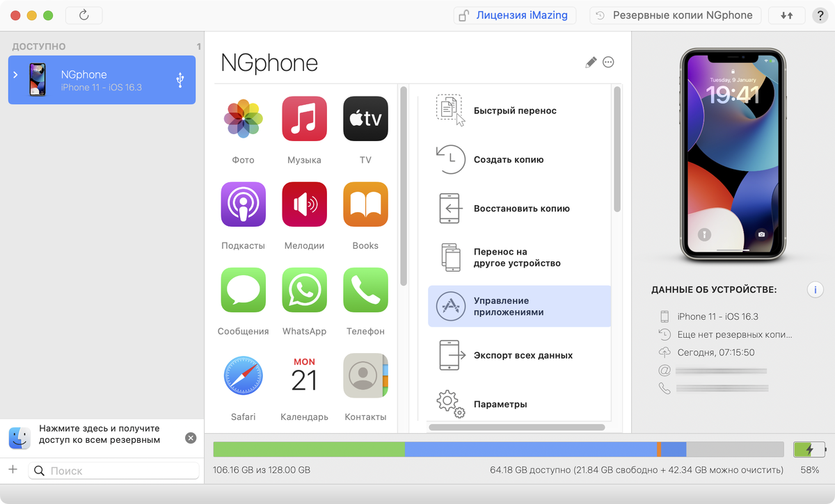835x504 pixels.
Task: Click the Поиск search field
Action: click(113, 471)
